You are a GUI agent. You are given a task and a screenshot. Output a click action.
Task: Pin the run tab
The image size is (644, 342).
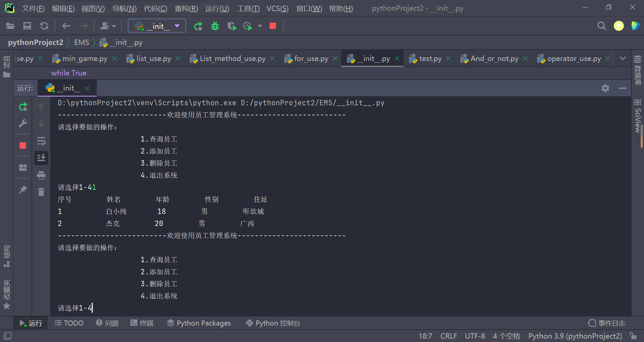(x=23, y=190)
